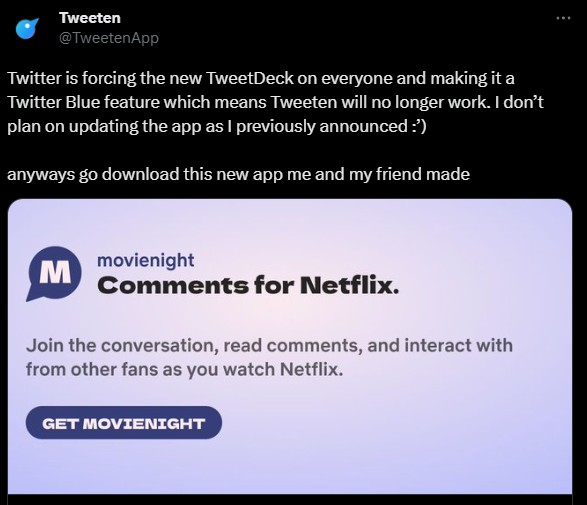
Task: Click the tweet text about TweetDeck
Action: 275,102
